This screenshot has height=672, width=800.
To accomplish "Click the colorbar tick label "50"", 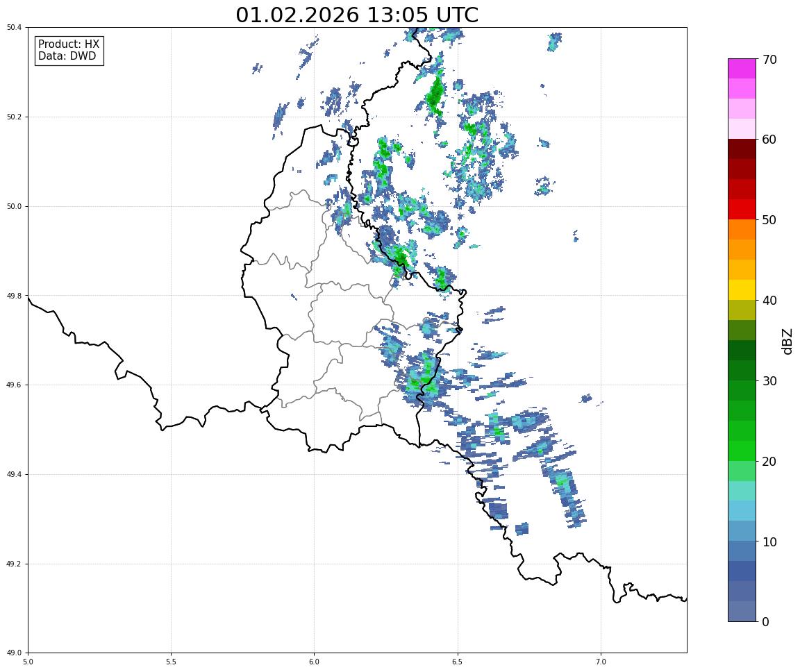I will pyautogui.click(x=769, y=220).
